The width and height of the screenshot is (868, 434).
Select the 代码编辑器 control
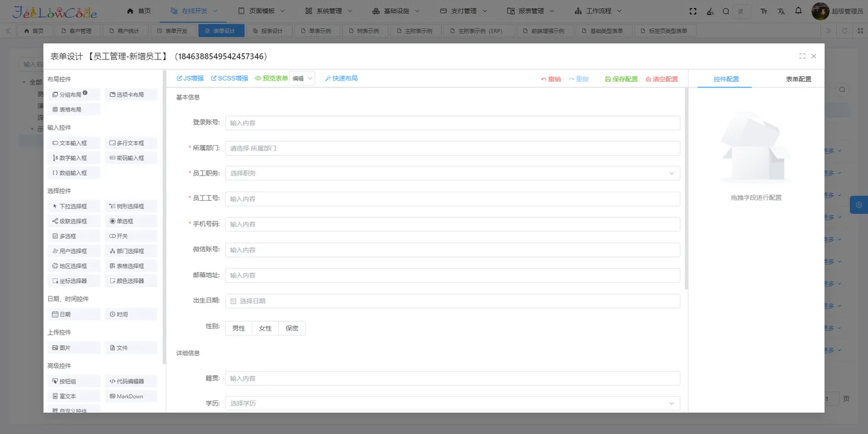130,381
